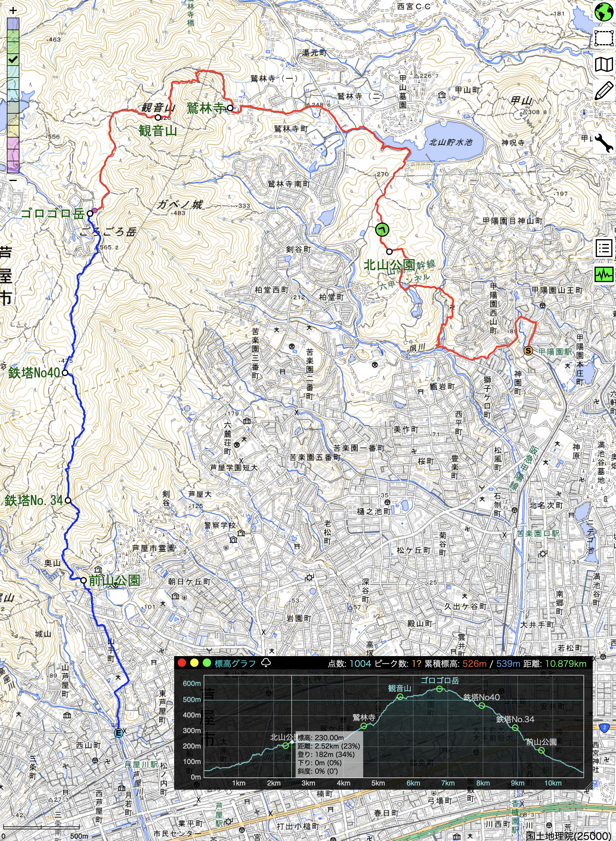This screenshot has height=841, width=616.
Task: Click 鷲林寺 marker on elevation graph
Action: 364,726
